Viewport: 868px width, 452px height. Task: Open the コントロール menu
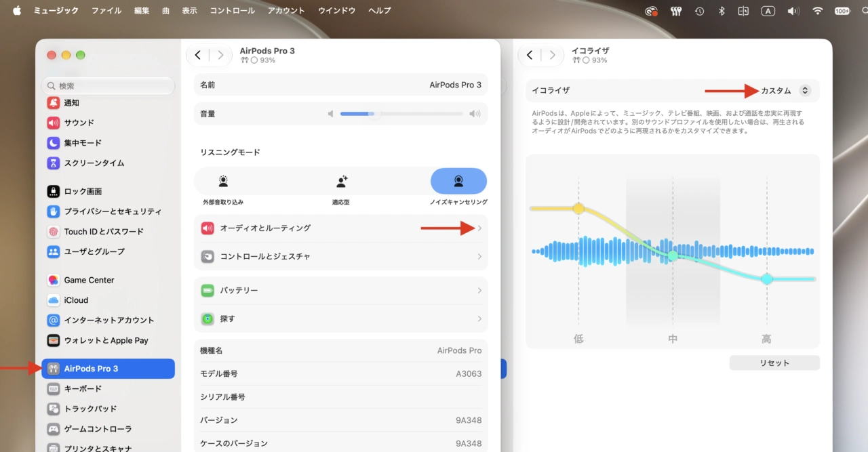click(233, 11)
